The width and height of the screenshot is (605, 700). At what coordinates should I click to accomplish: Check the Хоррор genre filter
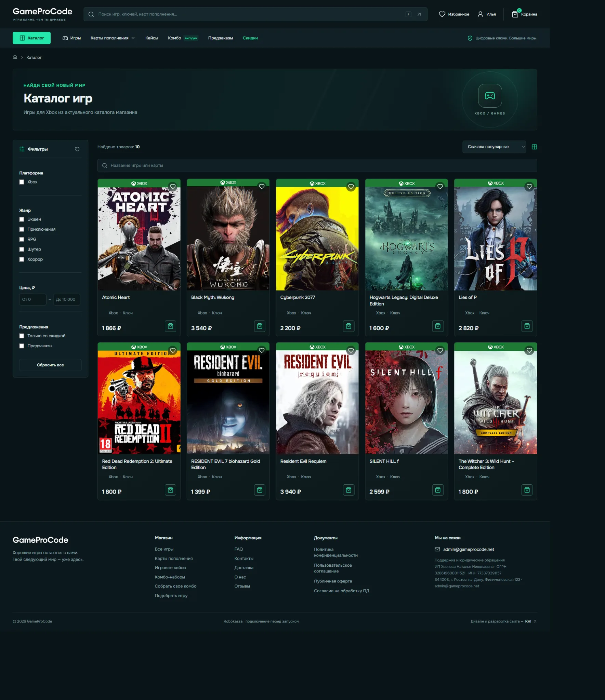22,259
